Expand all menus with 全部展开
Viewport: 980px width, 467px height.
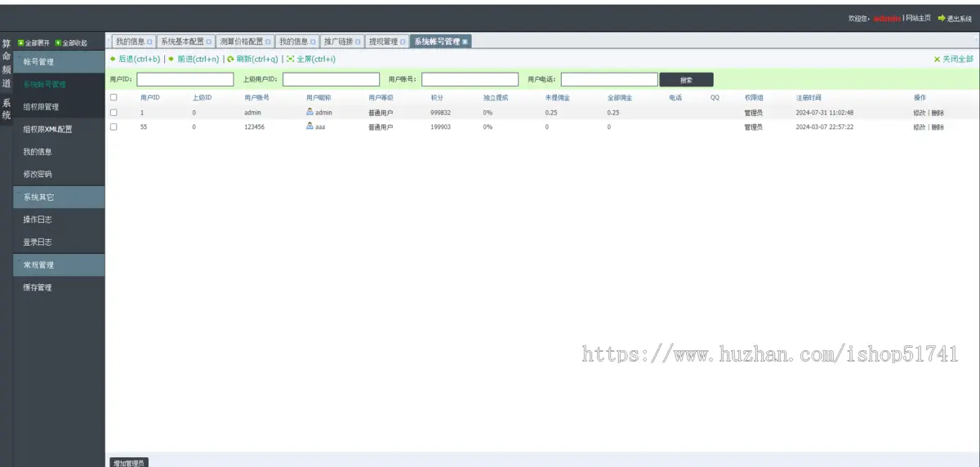click(34, 42)
